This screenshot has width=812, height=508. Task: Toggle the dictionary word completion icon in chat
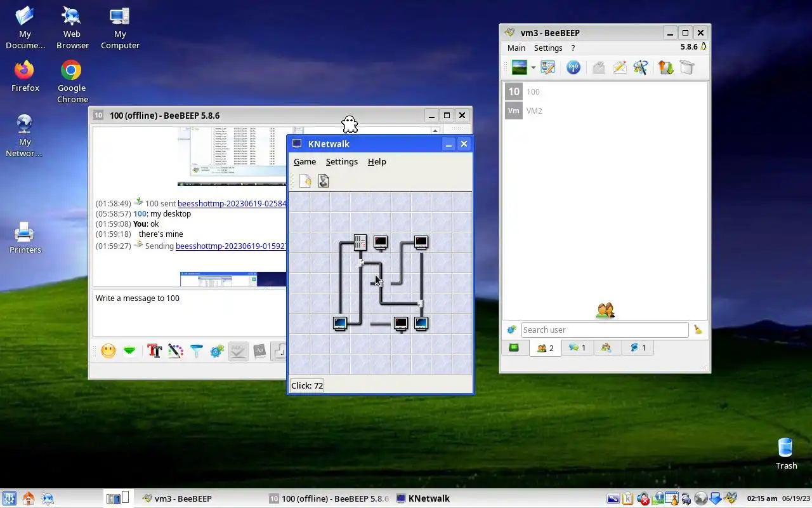pos(259,351)
